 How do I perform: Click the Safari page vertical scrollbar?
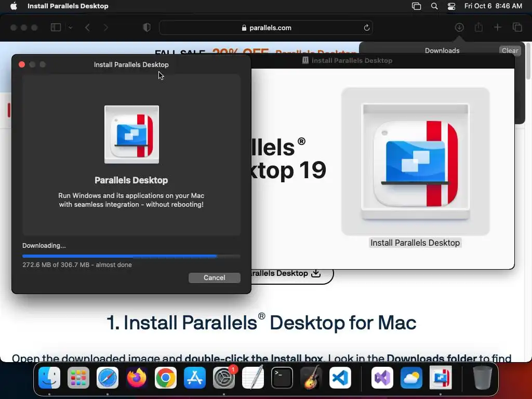[528, 61]
